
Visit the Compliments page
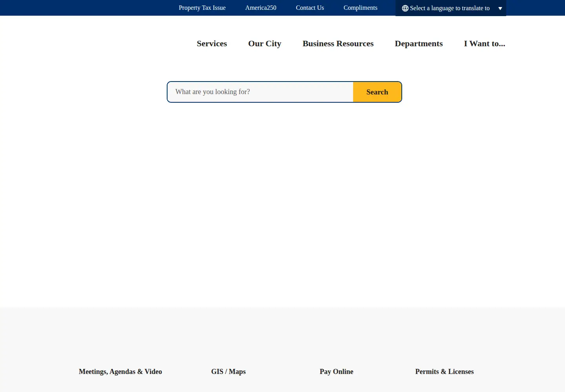tap(361, 8)
